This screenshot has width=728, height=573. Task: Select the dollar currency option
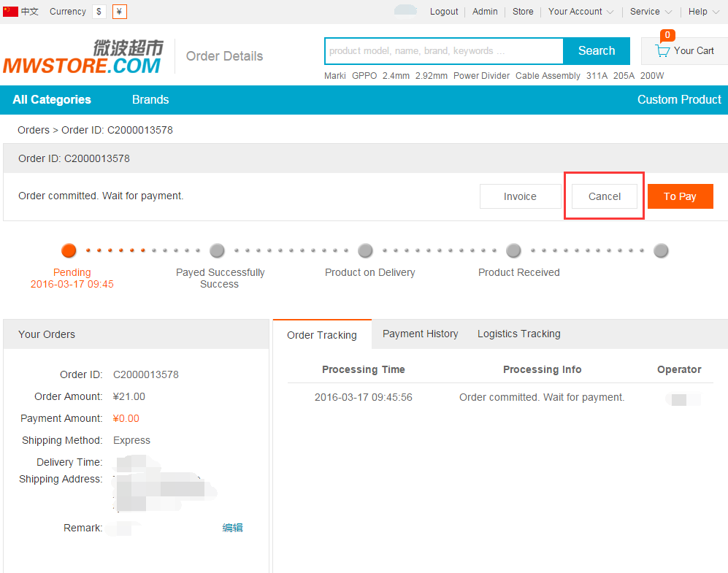tap(99, 12)
